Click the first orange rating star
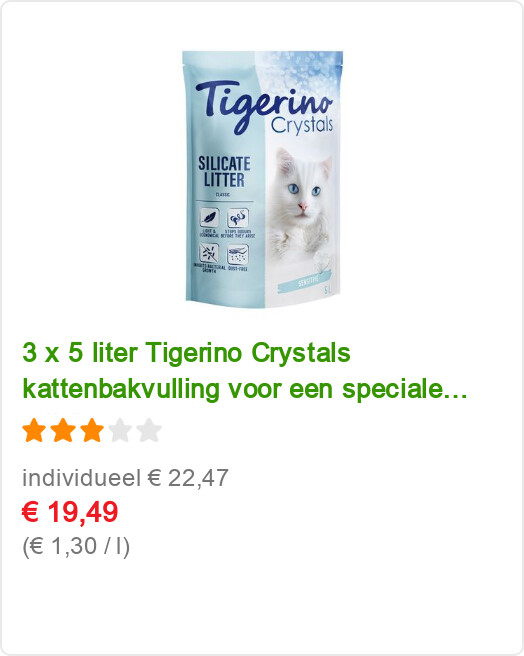This screenshot has width=524, height=656. (x=34, y=430)
